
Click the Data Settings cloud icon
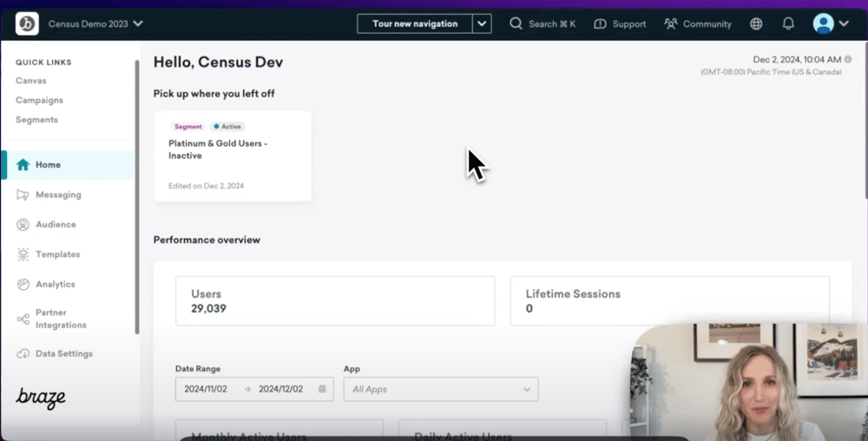(23, 353)
